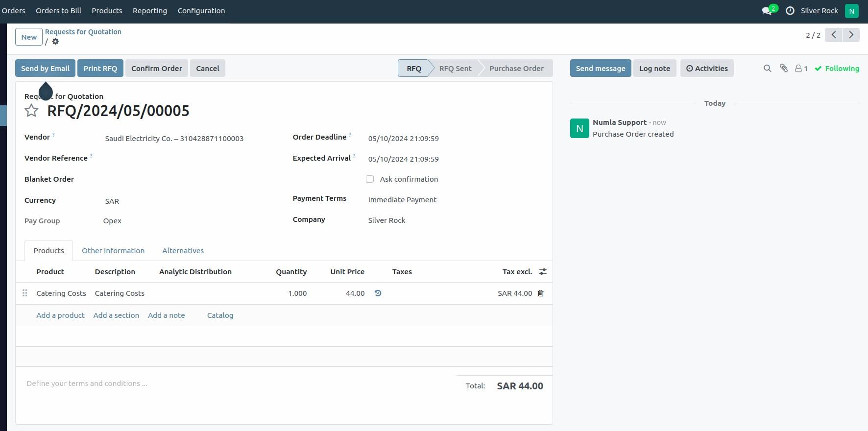Open company switcher Silver Rock in top bar
Screen dimensions: 868x431
pyautogui.click(x=819, y=11)
